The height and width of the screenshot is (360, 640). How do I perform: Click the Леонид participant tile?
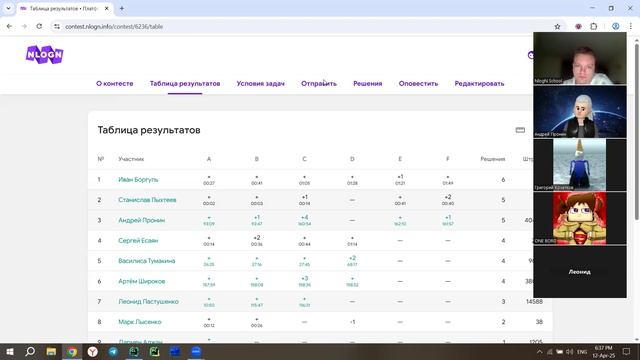pyautogui.click(x=580, y=271)
